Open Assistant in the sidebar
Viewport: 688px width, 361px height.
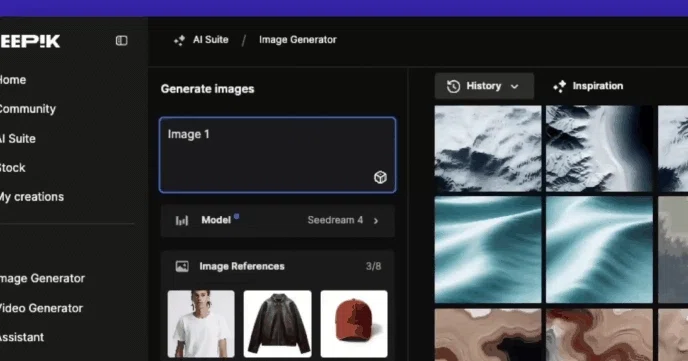point(22,337)
